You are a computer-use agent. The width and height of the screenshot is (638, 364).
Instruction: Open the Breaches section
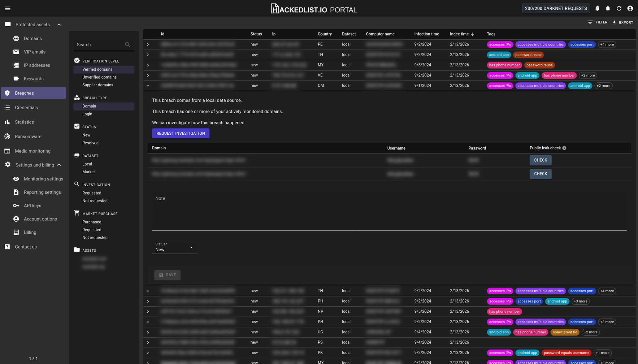pos(24,93)
